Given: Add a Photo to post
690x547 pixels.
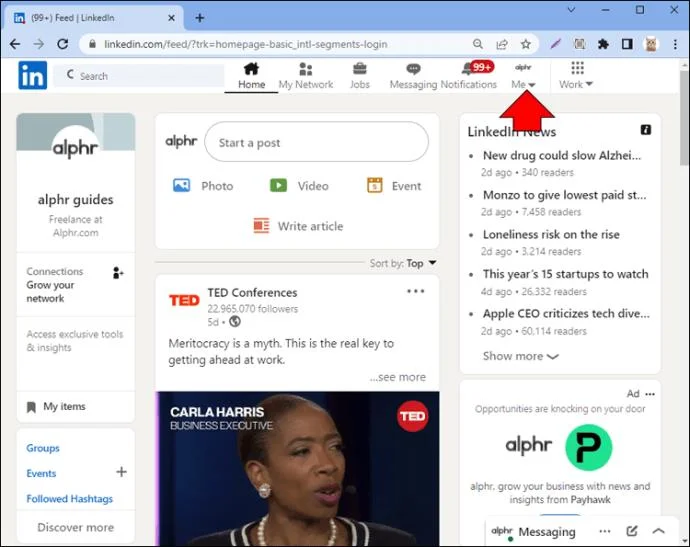Looking at the screenshot, I should 203,186.
